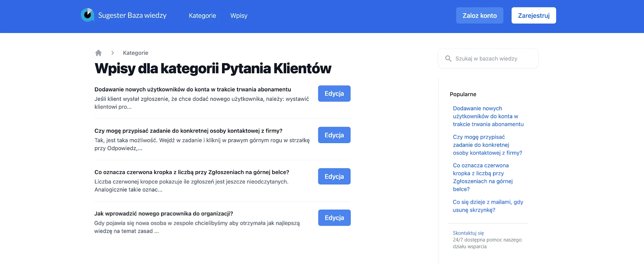Click the Sugester logo icon
644x264 pixels.
[x=88, y=15]
